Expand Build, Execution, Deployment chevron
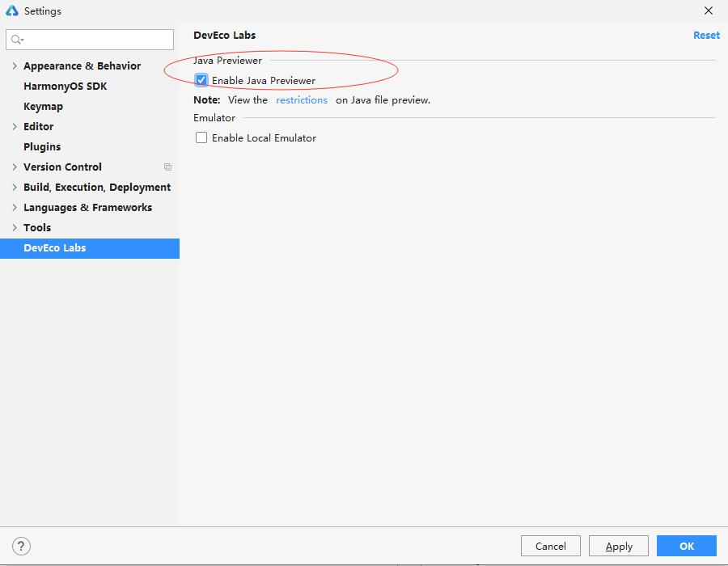Image resolution: width=728 pixels, height=566 pixels. pyautogui.click(x=15, y=187)
